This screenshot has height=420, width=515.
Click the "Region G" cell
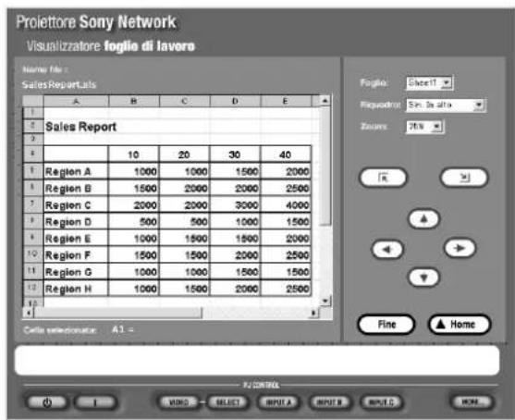76,272
